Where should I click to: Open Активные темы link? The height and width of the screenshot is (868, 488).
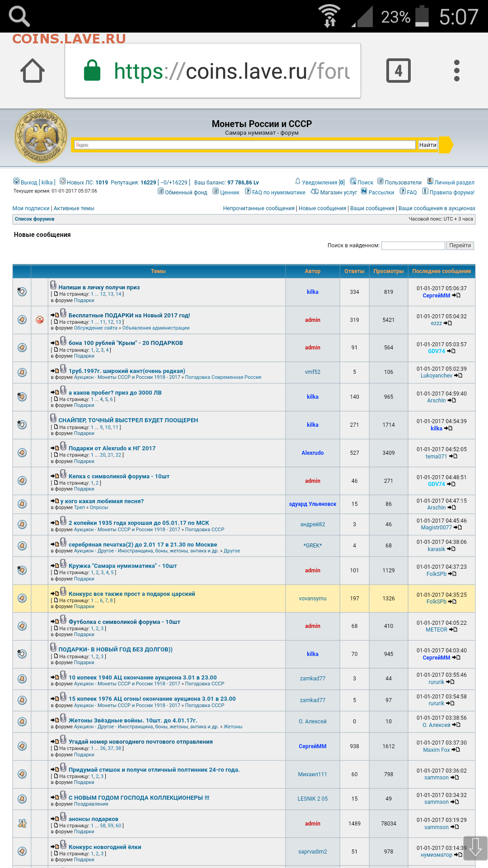74,208
